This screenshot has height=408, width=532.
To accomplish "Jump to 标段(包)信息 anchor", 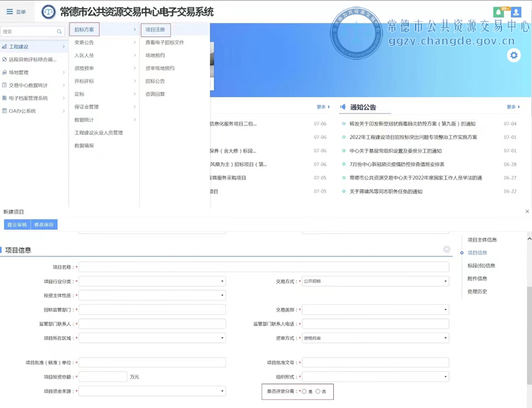I will (481, 266).
